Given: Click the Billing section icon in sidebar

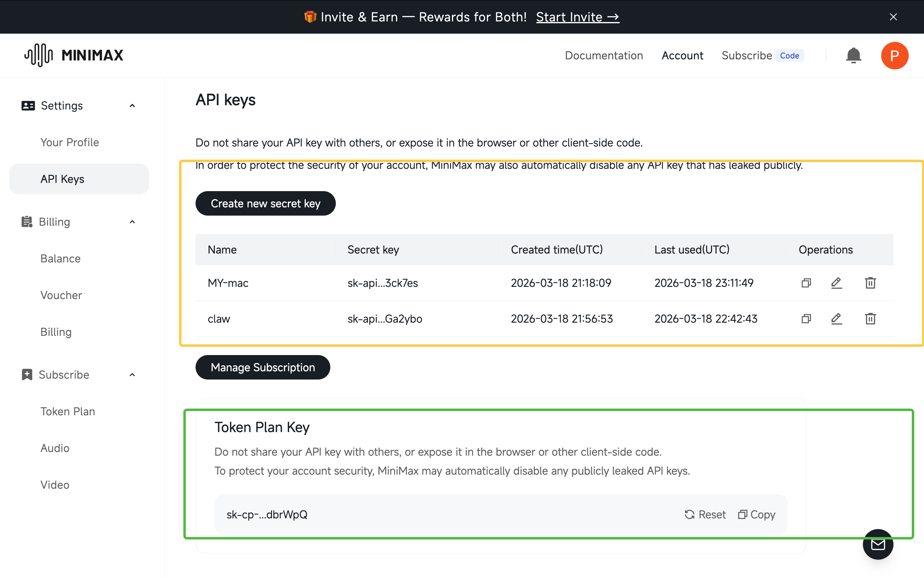Looking at the screenshot, I should tap(27, 222).
